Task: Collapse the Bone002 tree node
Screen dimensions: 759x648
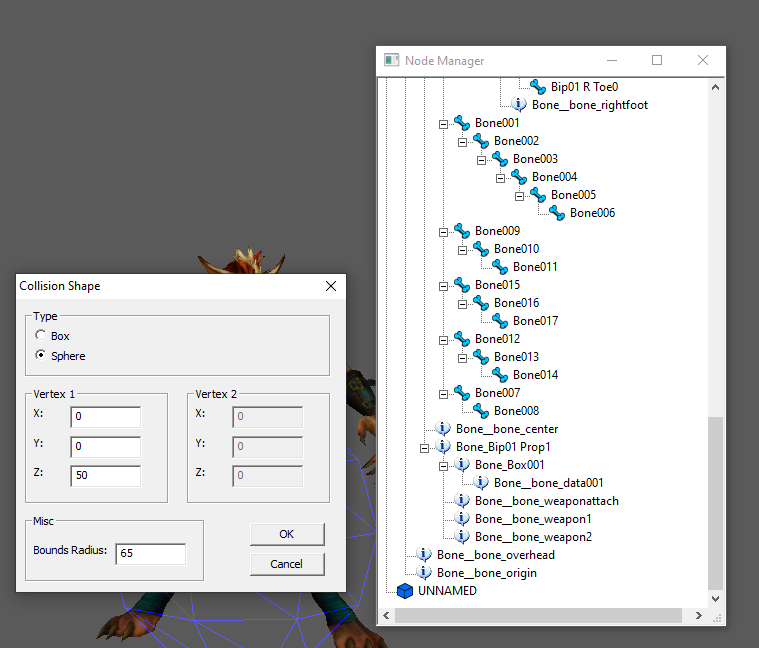Action: (x=462, y=142)
